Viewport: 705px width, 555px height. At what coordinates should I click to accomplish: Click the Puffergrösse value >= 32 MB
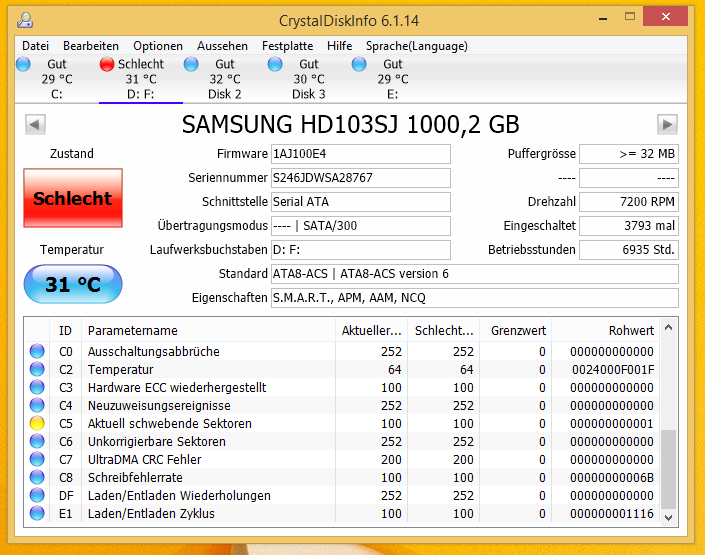pyautogui.click(x=629, y=154)
